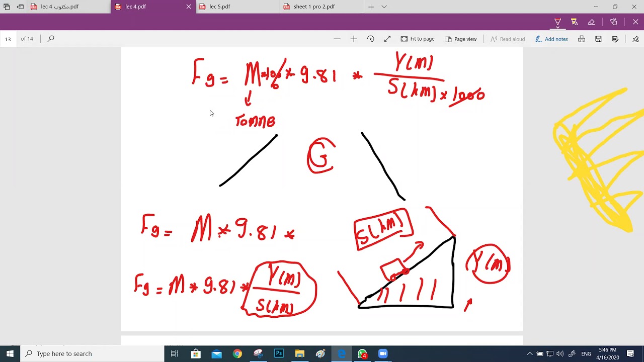This screenshot has height=362, width=644.
Task: Select the ballpoint pen annotation tool
Action: pos(557,22)
